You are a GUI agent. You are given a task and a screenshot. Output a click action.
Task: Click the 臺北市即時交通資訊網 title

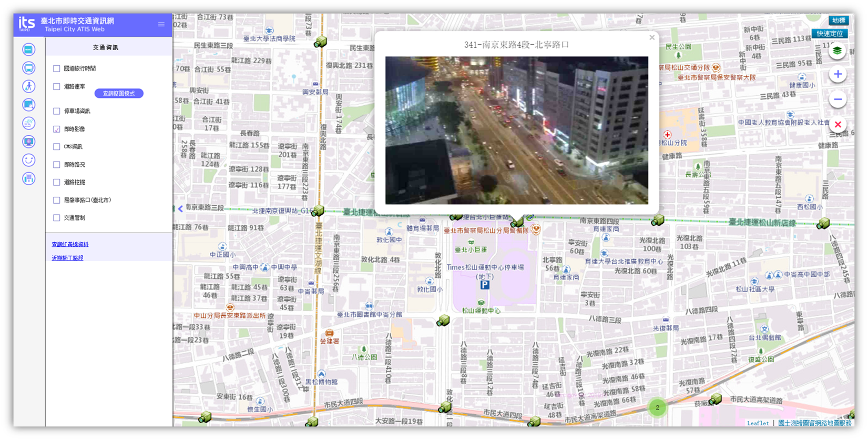click(77, 21)
